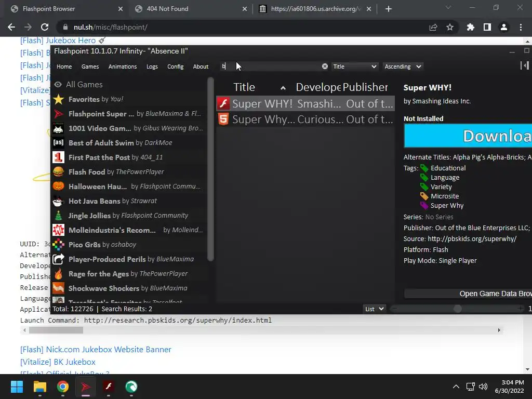
Task: Click the Publisher column header
Action: (x=365, y=87)
